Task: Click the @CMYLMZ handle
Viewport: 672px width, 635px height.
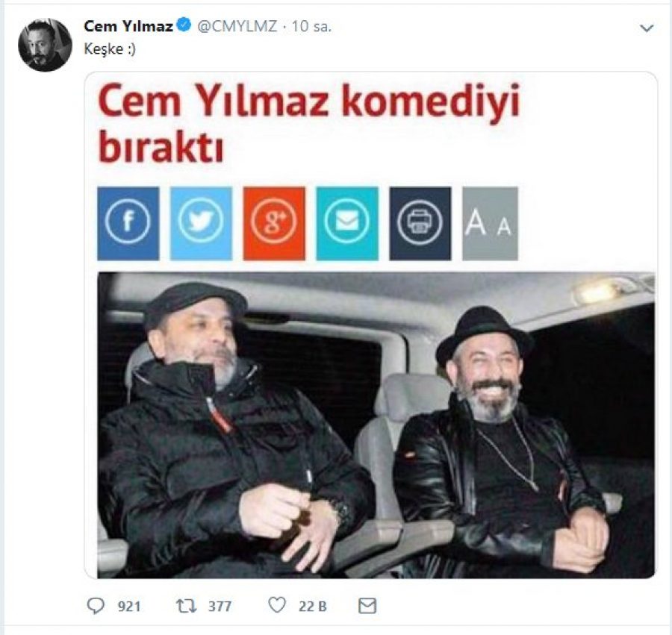Action: (237, 27)
